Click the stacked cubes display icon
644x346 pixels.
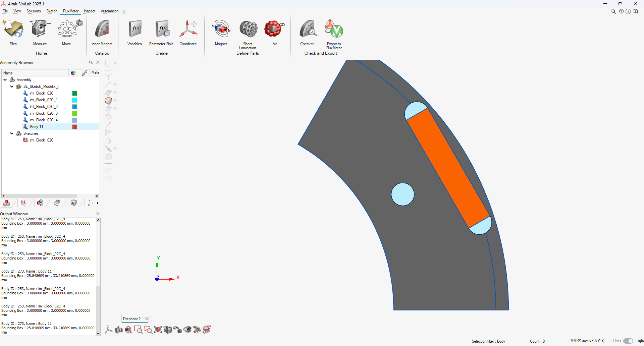168,330
